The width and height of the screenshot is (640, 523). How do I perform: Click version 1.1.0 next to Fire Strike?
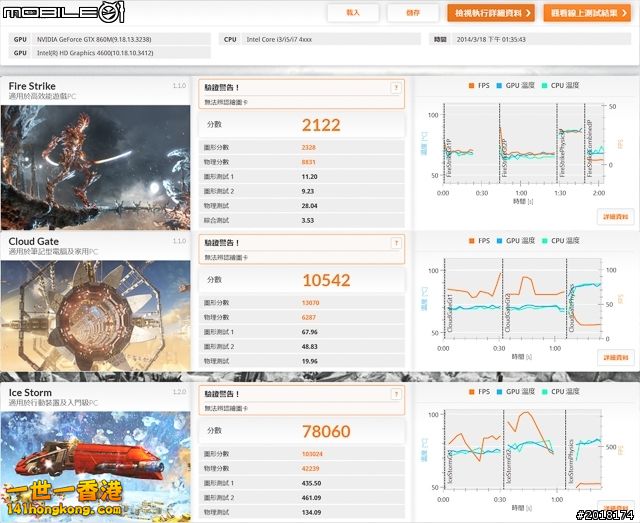point(179,86)
